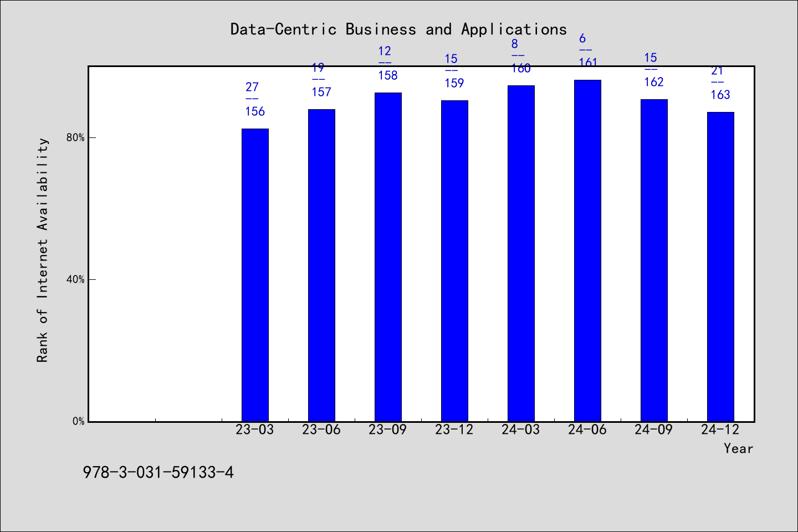
Task: Select the blue bar for 23-06
Action: [x=321, y=265]
